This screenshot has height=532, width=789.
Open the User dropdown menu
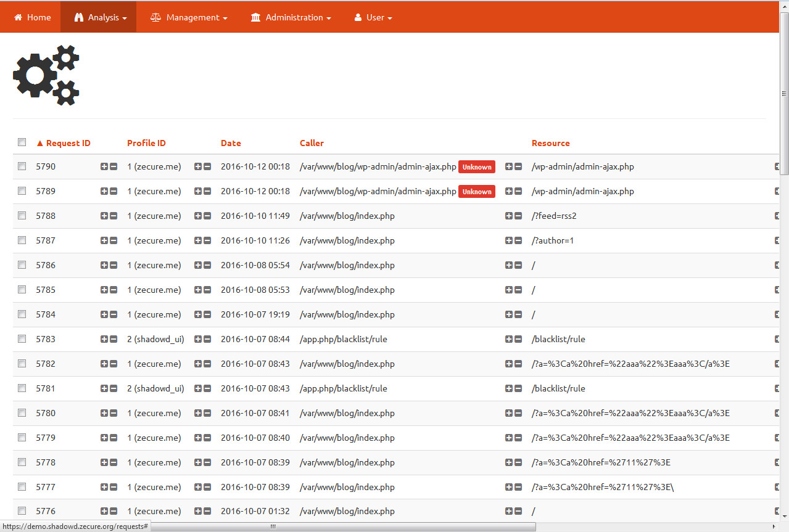click(373, 17)
